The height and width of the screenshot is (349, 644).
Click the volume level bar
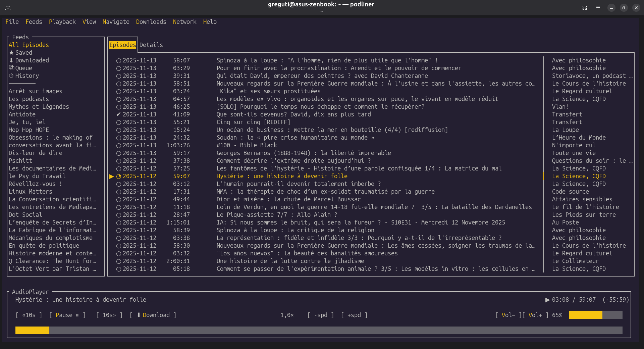tap(595, 315)
